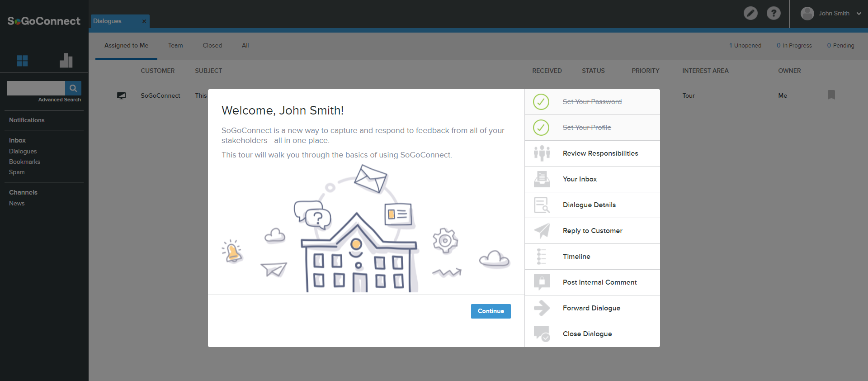
Task: Click the Close Dialogue check-bubble icon
Action: coord(542,334)
